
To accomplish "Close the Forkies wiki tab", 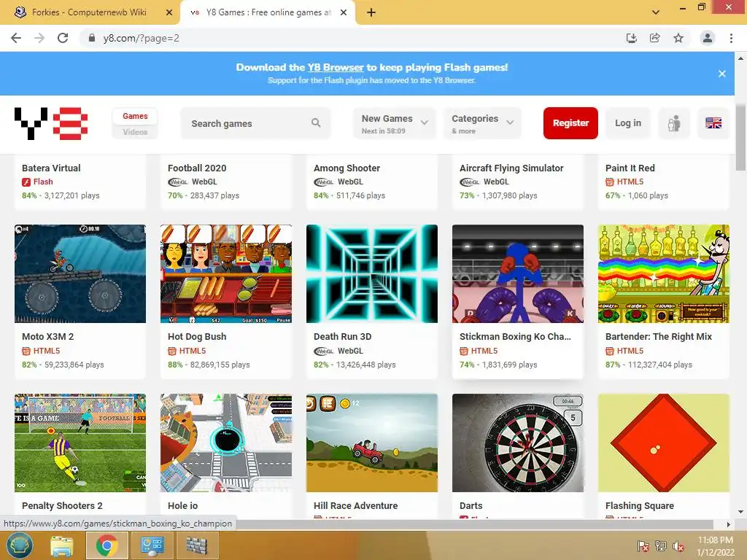I will click(169, 12).
